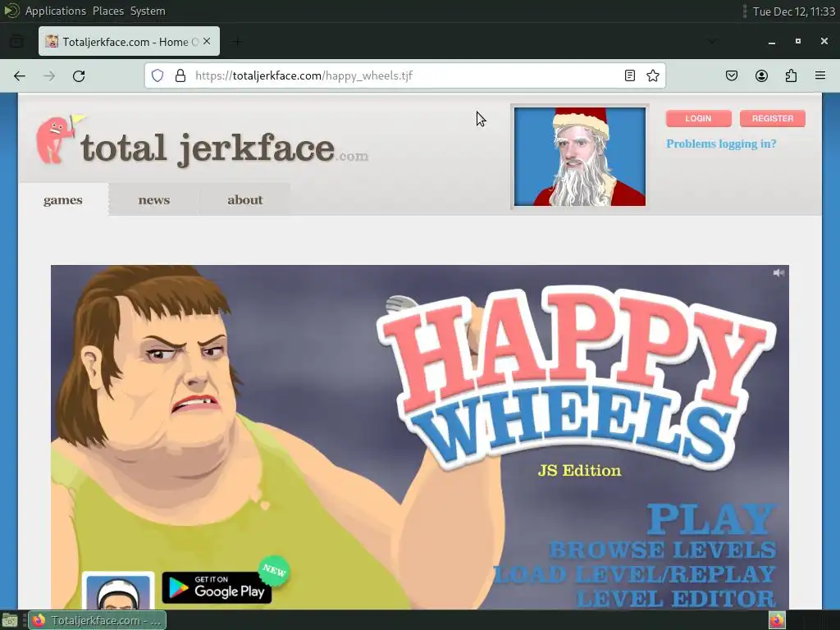The width and height of the screenshot is (840, 630).
Task: Open the LEVEL EDITOR option
Action: [x=676, y=598]
